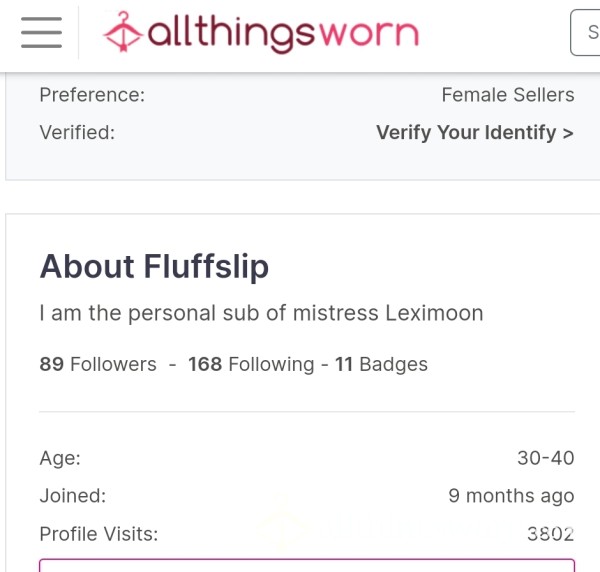Focus the search box at top right
Screen dimensions: 600x572
[585, 33]
